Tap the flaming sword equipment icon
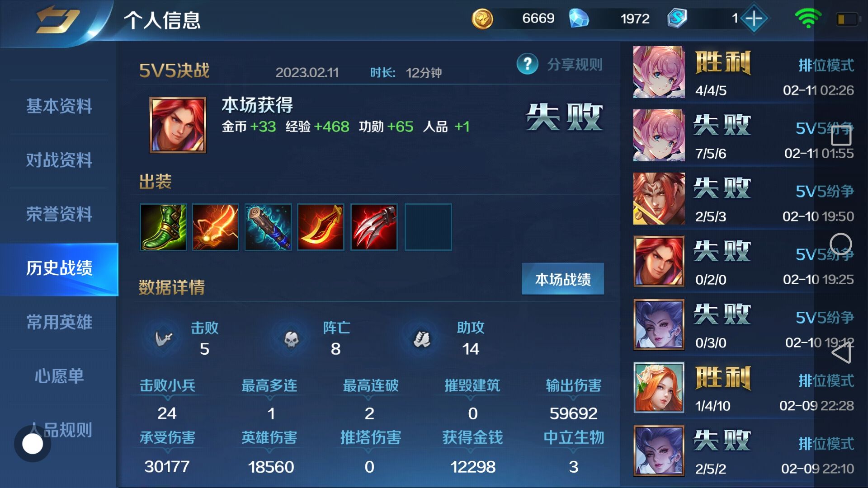This screenshot has height=488, width=868. point(215,227)
